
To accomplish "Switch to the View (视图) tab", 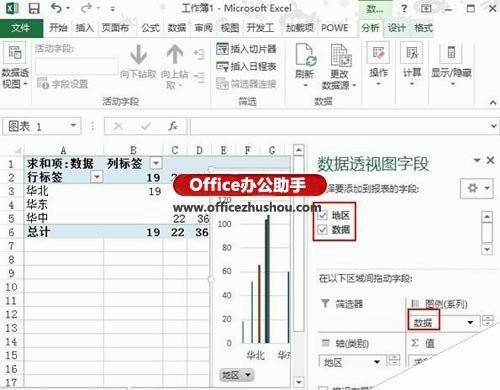I will (x=230, y=28).
